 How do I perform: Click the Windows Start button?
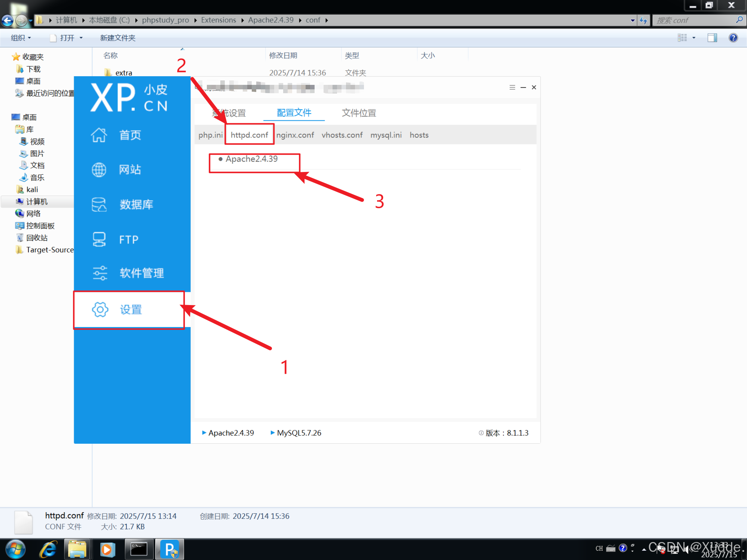click(15, 550)
